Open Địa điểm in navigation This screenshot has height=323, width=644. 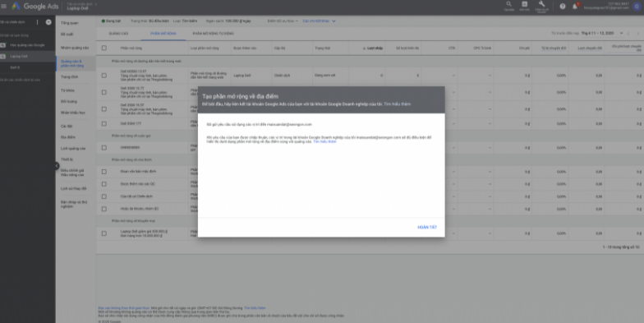[67, 137]
